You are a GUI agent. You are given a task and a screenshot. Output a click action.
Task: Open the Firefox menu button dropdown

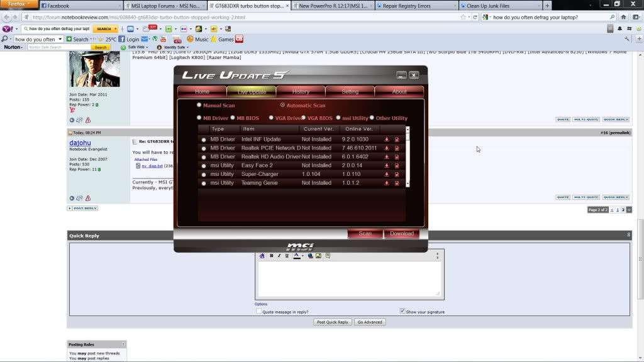pos(19,4)
